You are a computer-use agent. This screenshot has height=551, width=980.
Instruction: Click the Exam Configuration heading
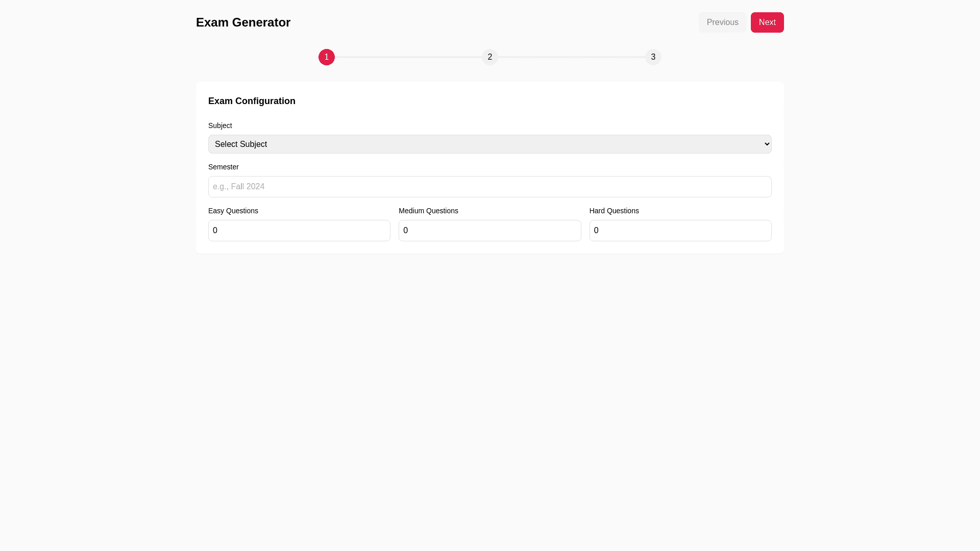[x=252, y=101]
